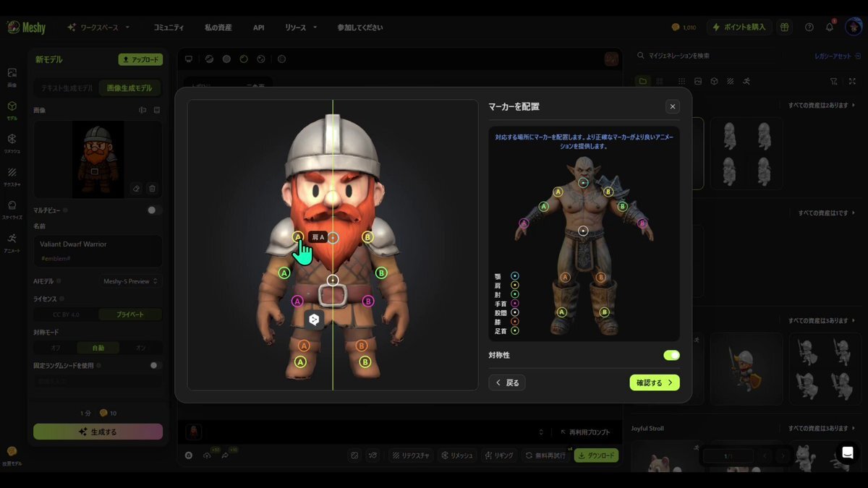Open the API menu item

pos(258,27)
